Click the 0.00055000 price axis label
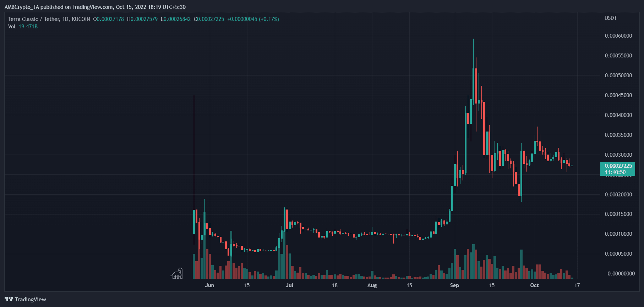The height and width of the screenshot is (307, 644). click(618, 56)
